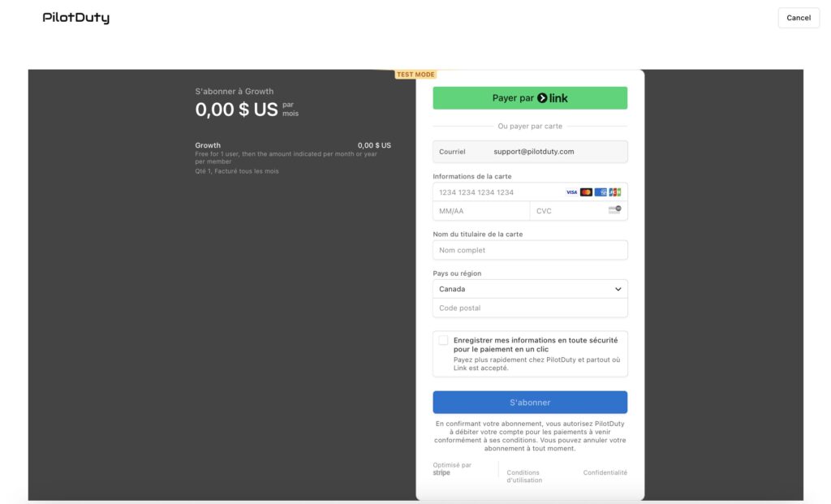
Task: Select the Code postal field
Action: click(530, 308)
